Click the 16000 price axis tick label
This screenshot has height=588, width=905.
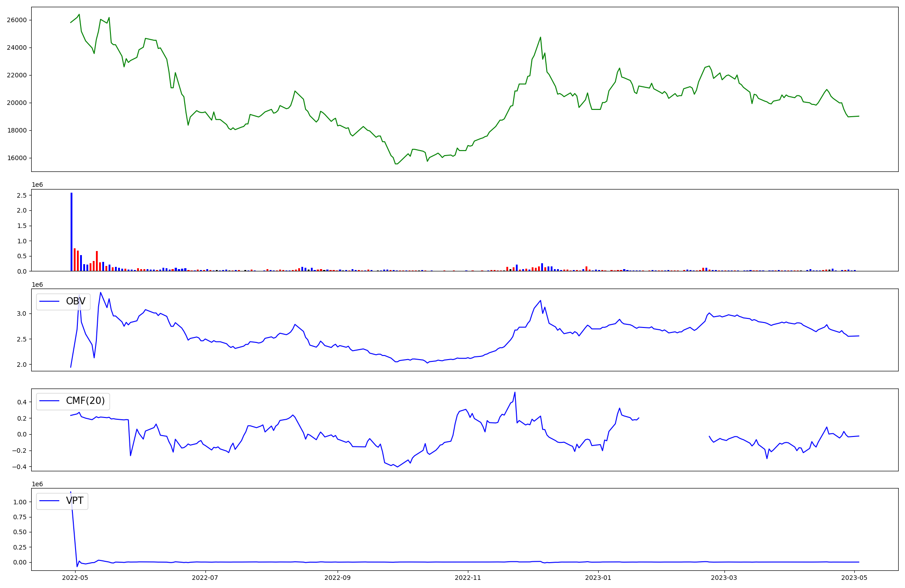(16, 158)
